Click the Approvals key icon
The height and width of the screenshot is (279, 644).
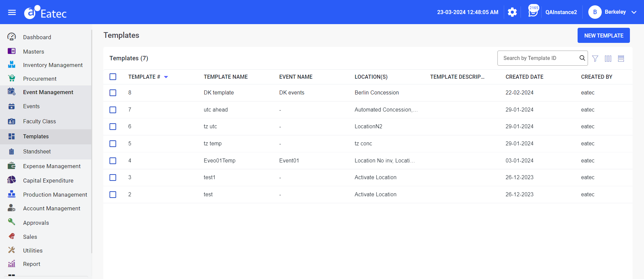(12, 222)
